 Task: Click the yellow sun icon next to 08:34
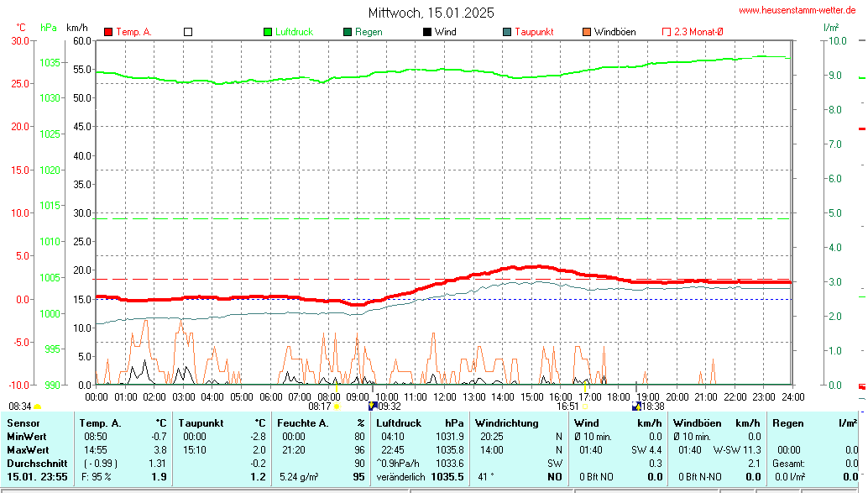pyautogui.click(x=37, y=406)
